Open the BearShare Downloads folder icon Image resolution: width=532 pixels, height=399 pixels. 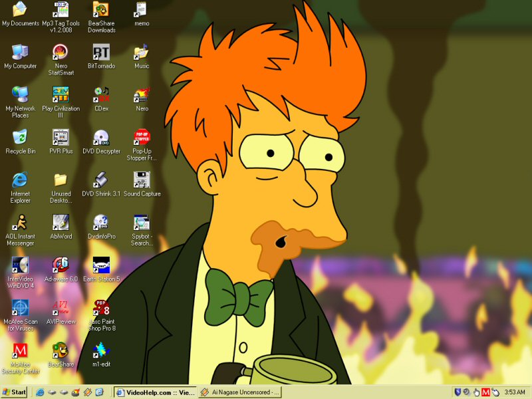(x=102, y=17)
